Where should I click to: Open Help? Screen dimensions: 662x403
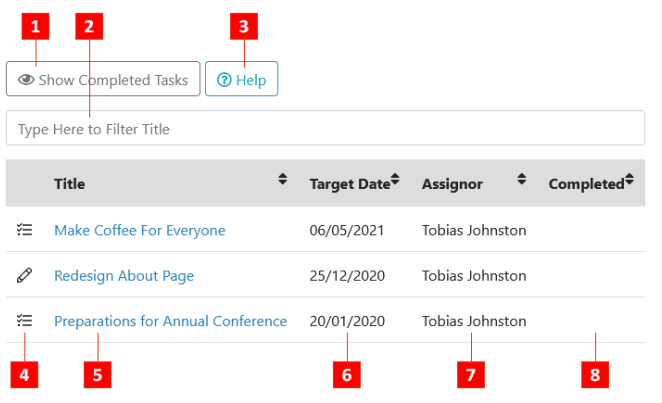point(241,79)
